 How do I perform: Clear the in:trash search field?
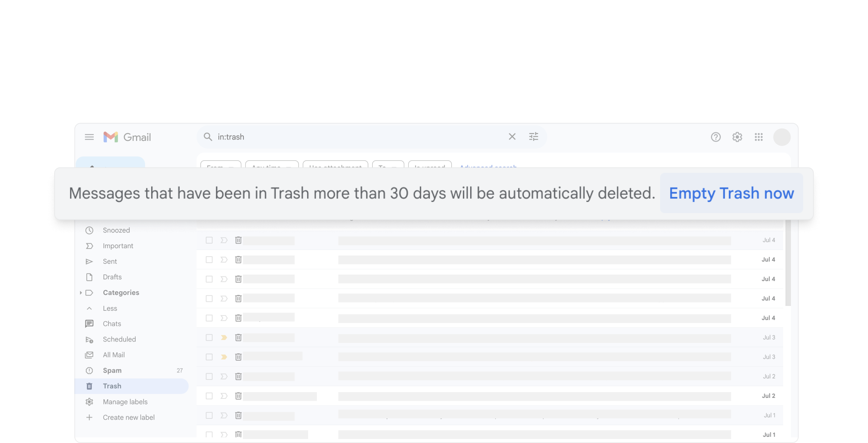[x=512, y=137]
